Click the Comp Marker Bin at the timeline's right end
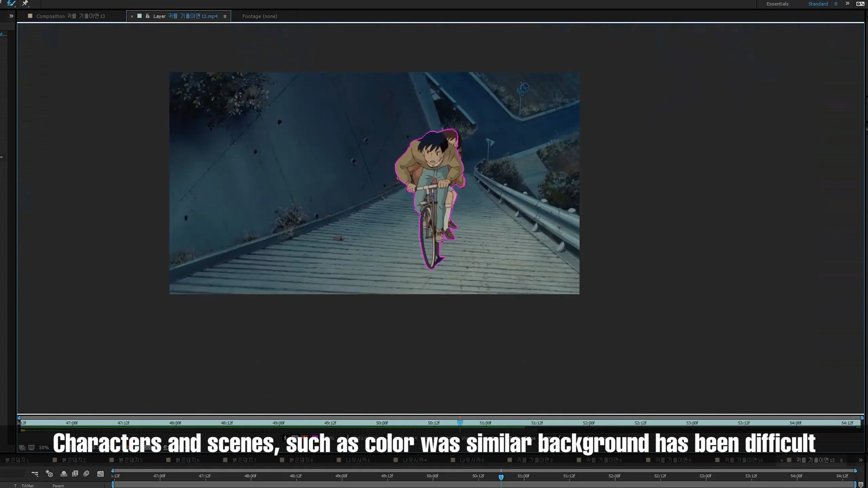 pyautogui.click(x=861, y=485)
